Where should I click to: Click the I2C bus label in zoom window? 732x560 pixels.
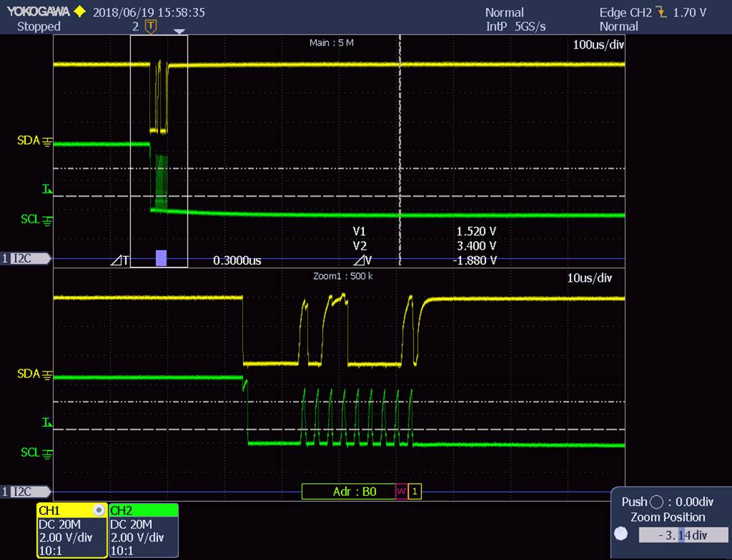click(26, 491)
